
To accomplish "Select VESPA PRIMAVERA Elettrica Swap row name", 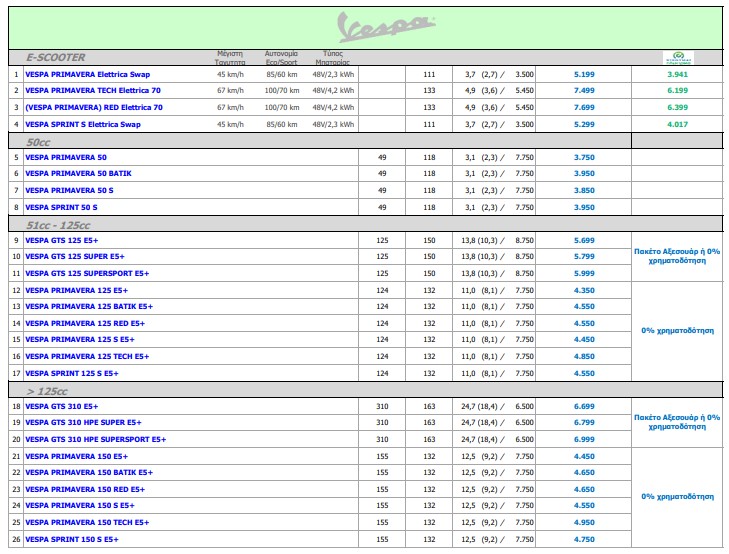I will point(87,74).
